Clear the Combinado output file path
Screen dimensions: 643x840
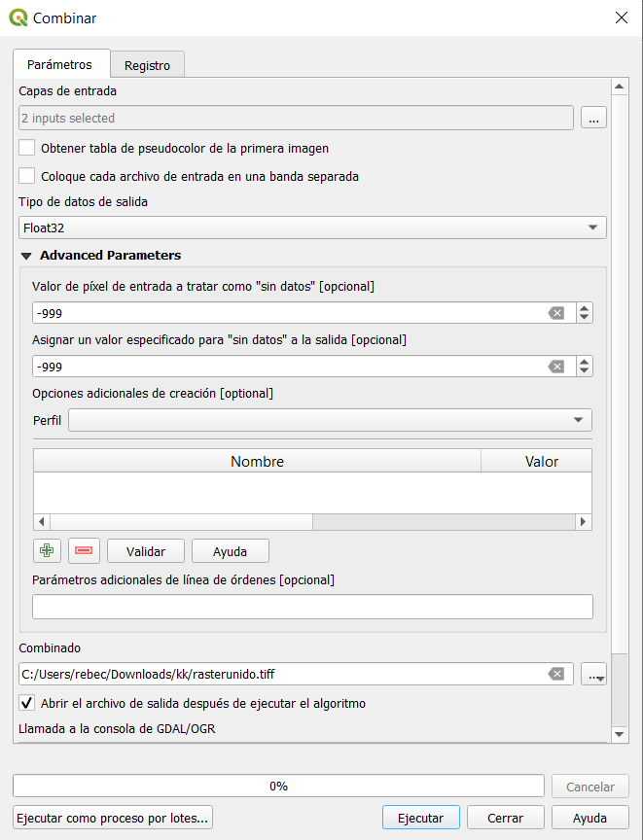click(x=555, y=674)
